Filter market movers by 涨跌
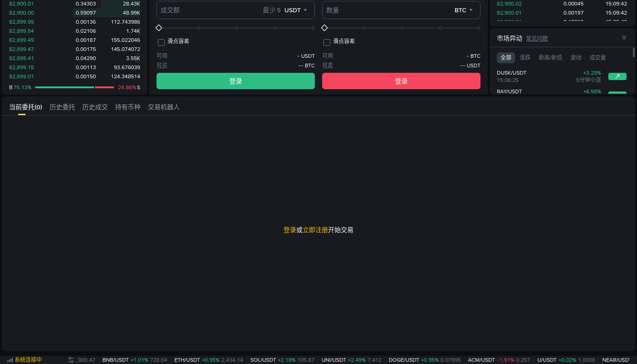The image size is (637, 364). click(x=525, y=58)
